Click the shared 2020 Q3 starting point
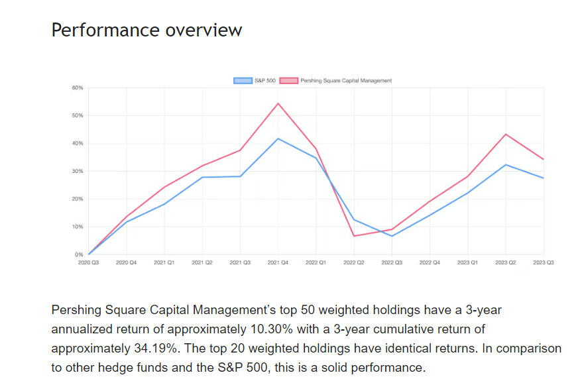Viewport: 588px width, 383px height. (x=89, y=254)
